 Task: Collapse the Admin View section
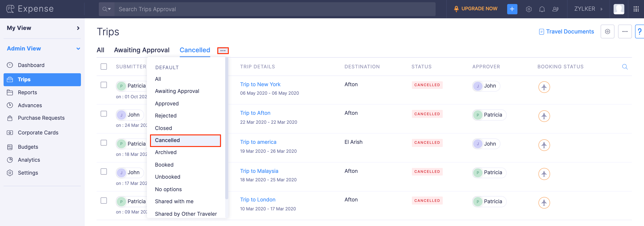(x=78, y=48)
